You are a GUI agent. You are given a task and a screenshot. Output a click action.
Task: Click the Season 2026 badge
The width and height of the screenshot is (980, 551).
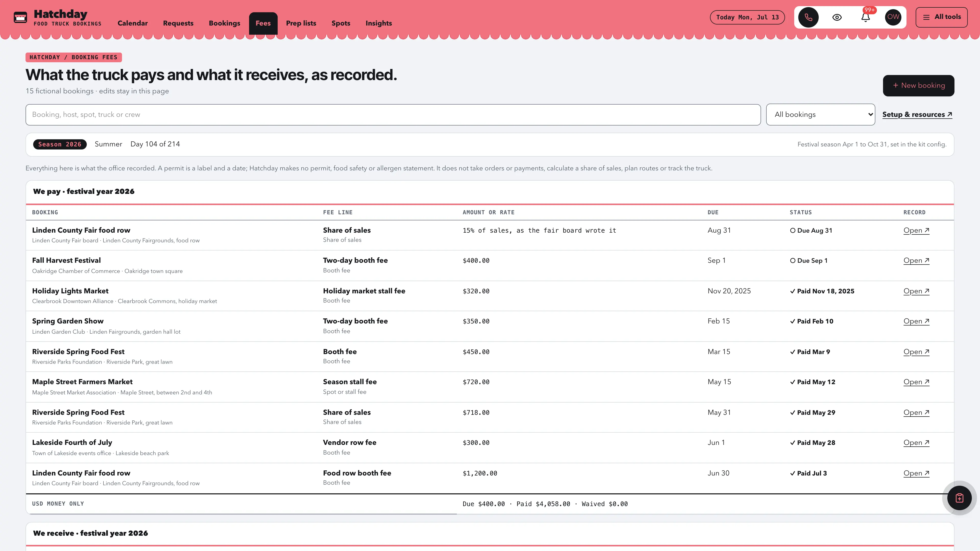[x=60, y=144]
